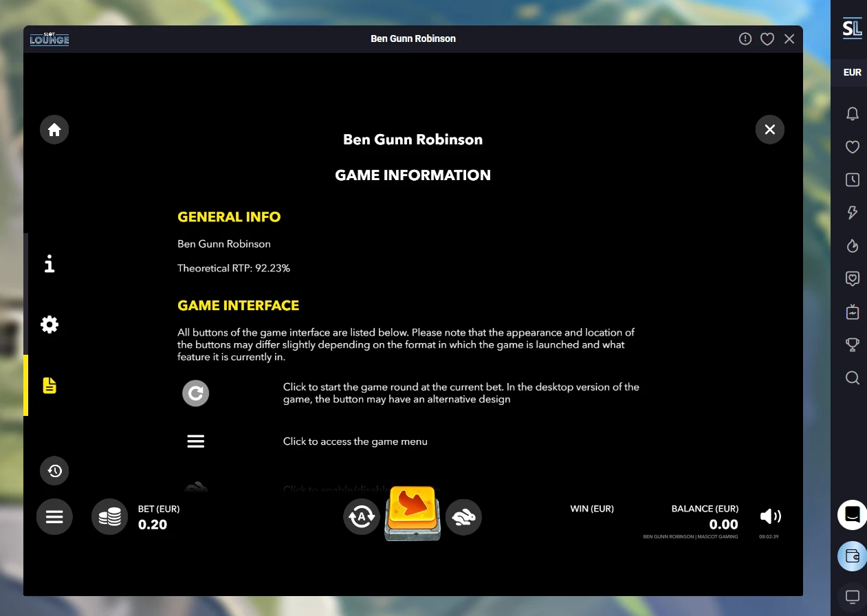Spin using the orange arrow button
867x616 pixels.
tap(413, 513)
